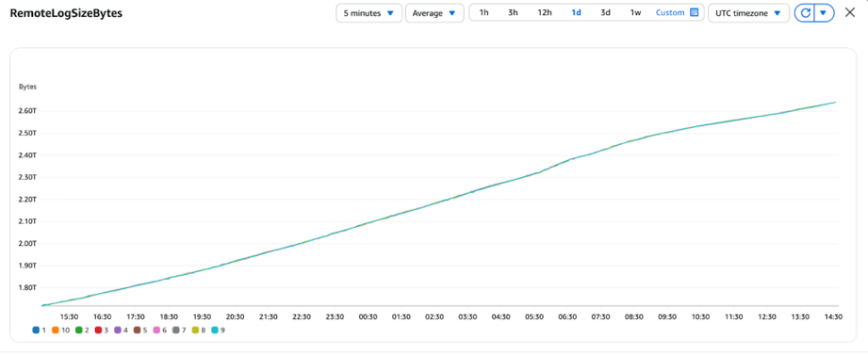Toggle legend series 1 blue swatch
This screenshot has height=355, width=868.
(36, 331)
